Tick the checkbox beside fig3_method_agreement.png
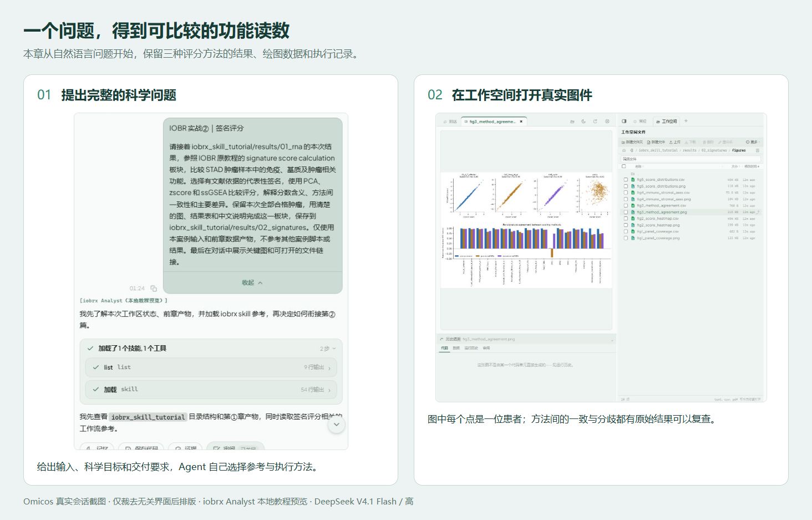The image size is (812, 520). pos(626,212)
